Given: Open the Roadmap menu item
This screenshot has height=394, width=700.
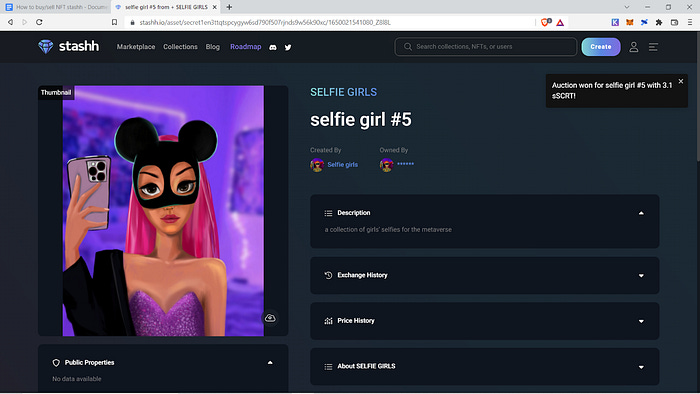Looking at the screenshot, I should point(246,47).
